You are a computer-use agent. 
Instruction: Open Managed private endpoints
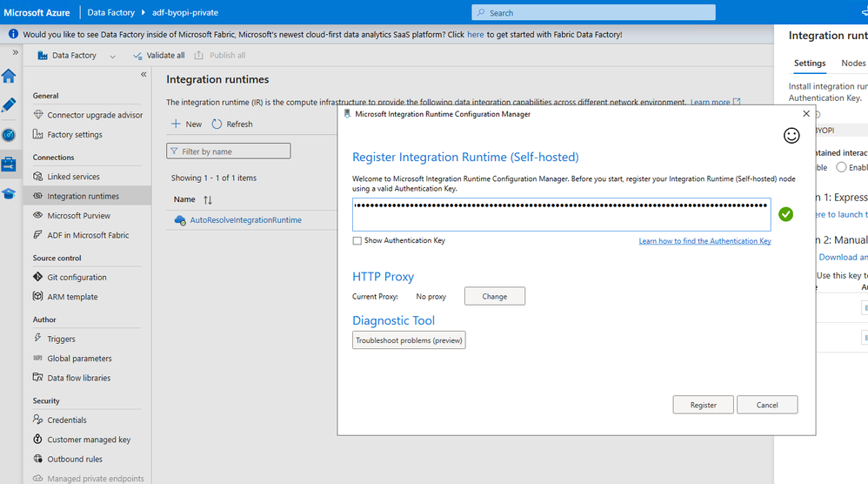tap(88, 479)
